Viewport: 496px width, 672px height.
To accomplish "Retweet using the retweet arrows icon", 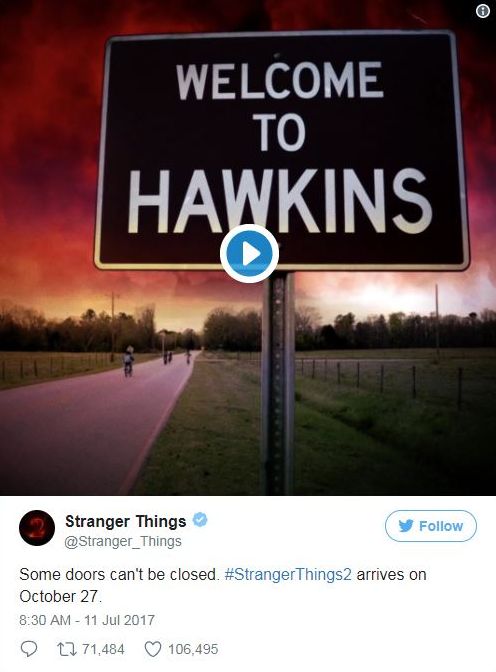I will tap(67, 649).
